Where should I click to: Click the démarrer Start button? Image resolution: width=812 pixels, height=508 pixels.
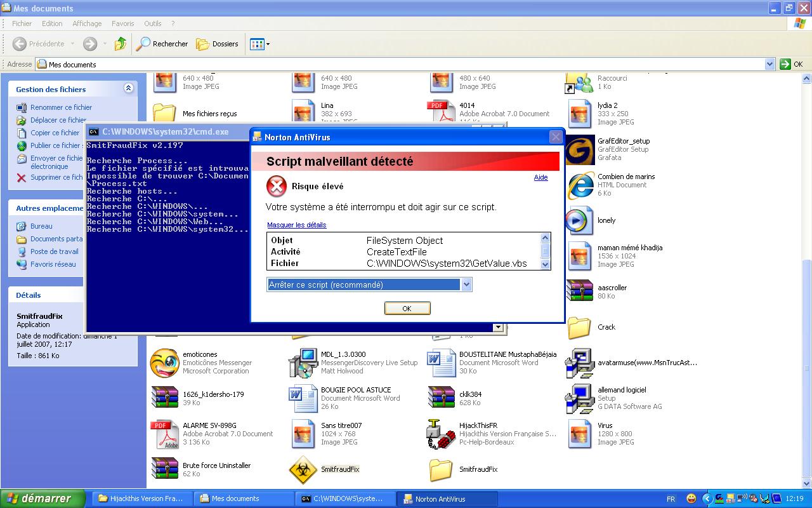pos(43,498)
